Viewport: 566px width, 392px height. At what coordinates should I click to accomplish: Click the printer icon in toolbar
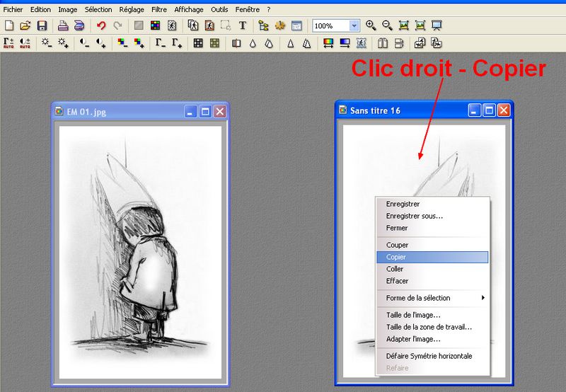(x=62, y=25)
